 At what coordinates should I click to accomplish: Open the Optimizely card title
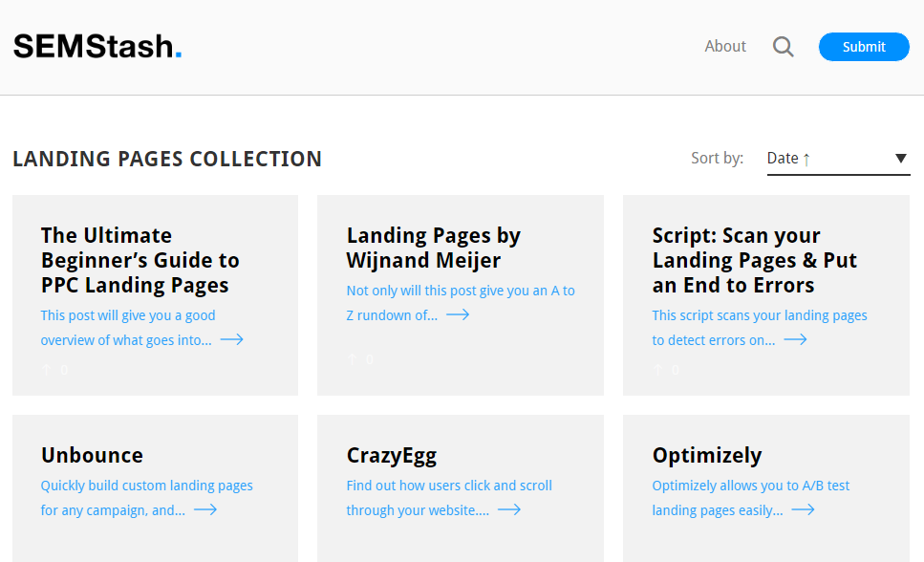[x=706, y=455]
